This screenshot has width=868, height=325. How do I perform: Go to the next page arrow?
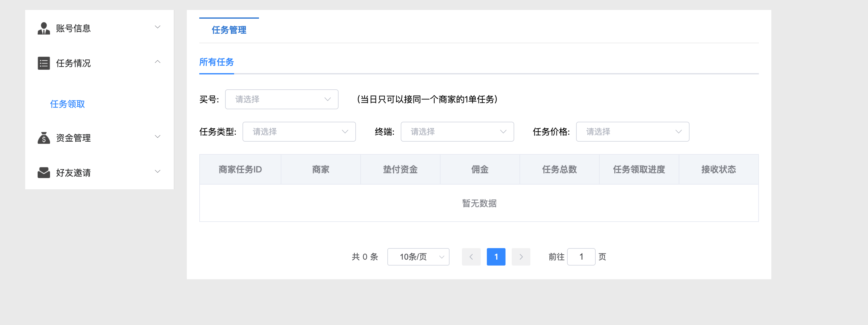pos(521,257)
